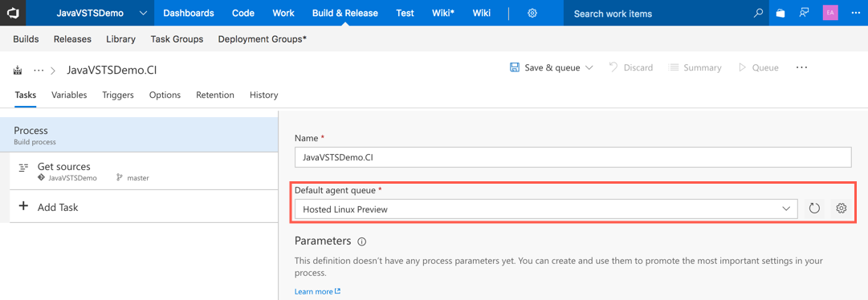This screenshot has height=300, width=868.
Task: Manage agent queues with gear icon
Action: 842,209
